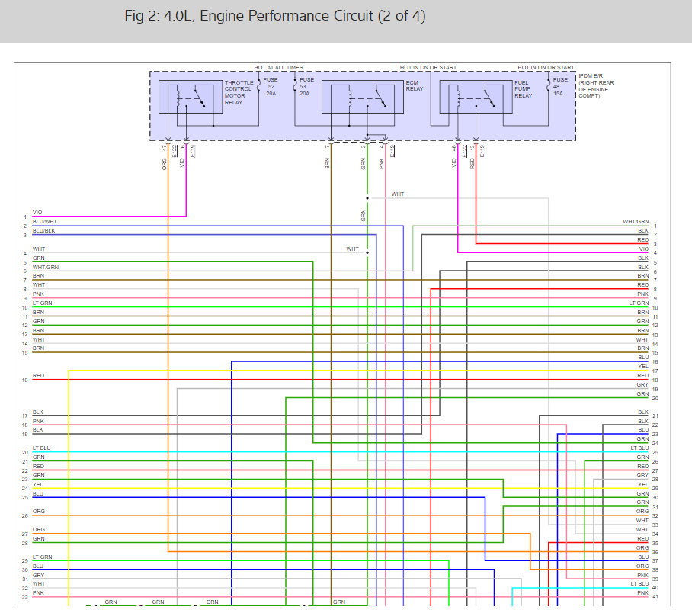The width and height of the screenshot is (692, 616).
Task: Click the WHT/GRN label at left pin 6
Action: click(x=46, y=267)
